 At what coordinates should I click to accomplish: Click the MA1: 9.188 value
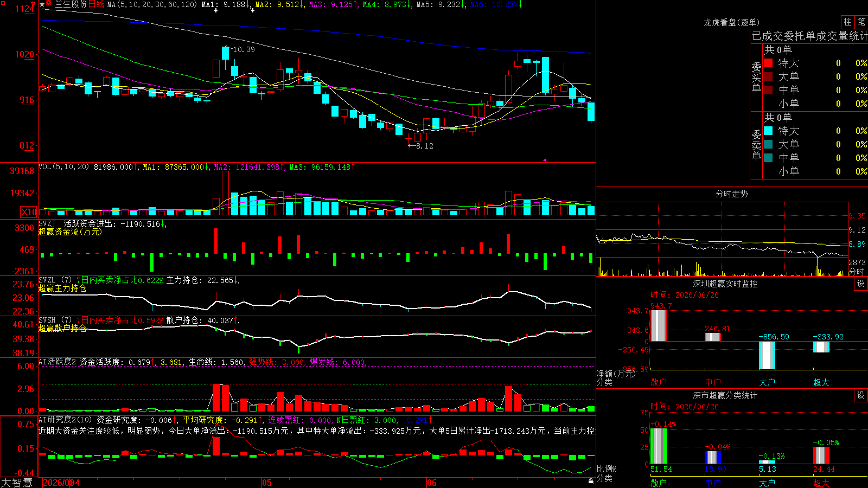(224, 4)
